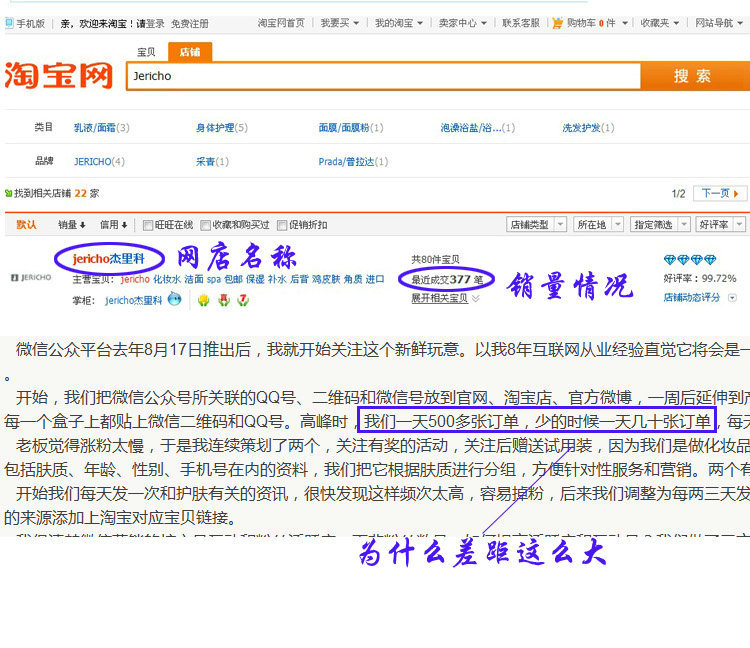The width and height of the screenshot is (750, 648).
Task: Open the 好评率 dropdown
Action: point(720,224)
